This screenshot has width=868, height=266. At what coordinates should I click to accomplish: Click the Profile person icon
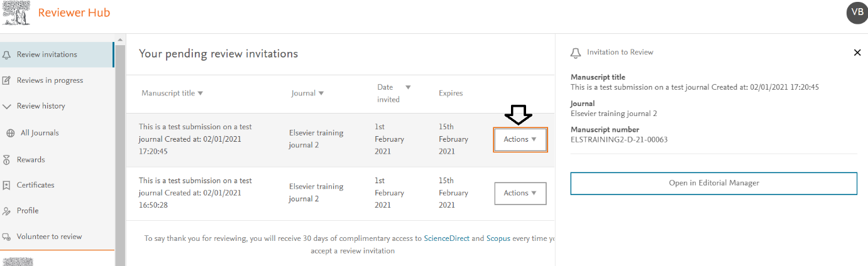7,211
